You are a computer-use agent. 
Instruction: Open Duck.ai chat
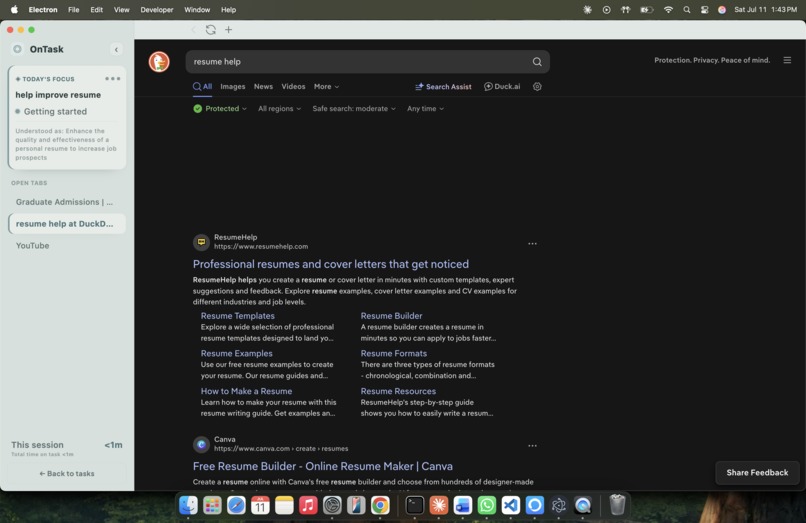pos(502,86)
